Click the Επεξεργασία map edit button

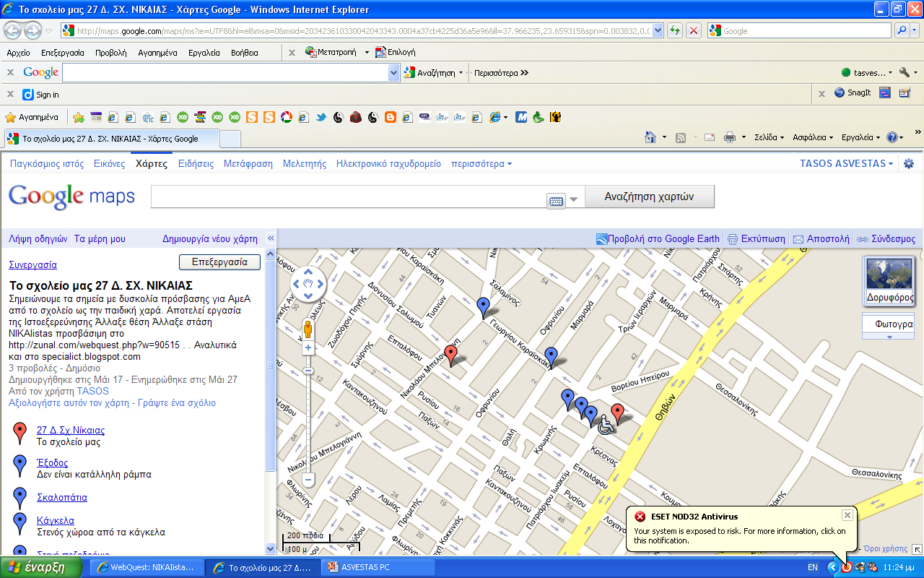tap(219, 262)
